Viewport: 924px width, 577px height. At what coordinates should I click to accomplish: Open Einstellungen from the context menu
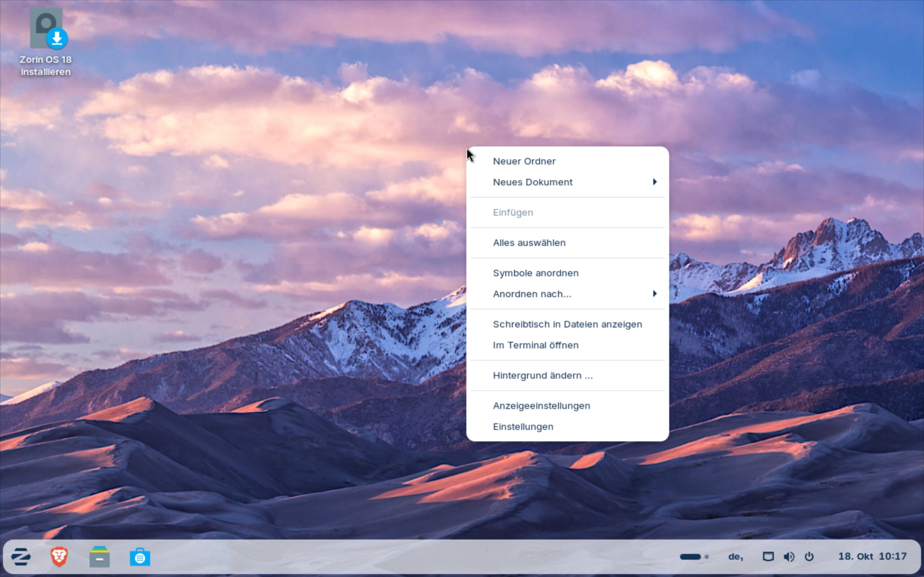(523, 427)
